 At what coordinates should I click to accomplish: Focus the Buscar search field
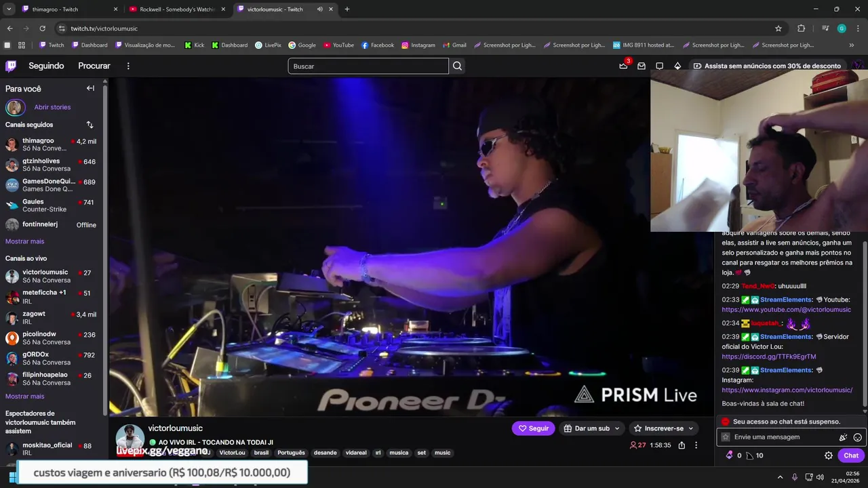[368, 66]
